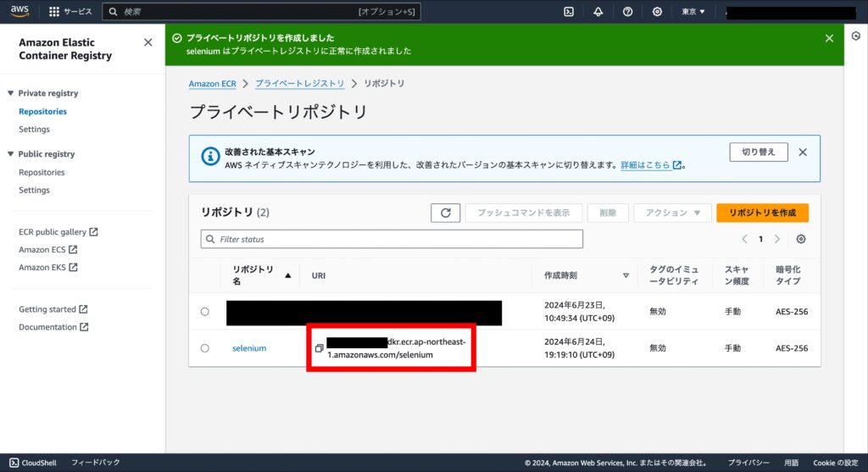868x472 pixels.
Task: Click the AES-256 cell in selenium row
Action: click(792, 348)
